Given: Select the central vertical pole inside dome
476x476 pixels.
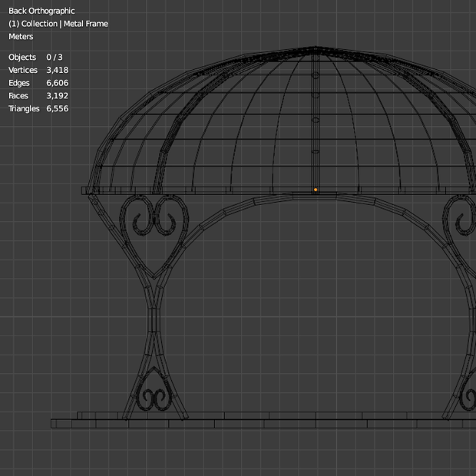Looking at the screenshot, I should (x=316, y=121).
